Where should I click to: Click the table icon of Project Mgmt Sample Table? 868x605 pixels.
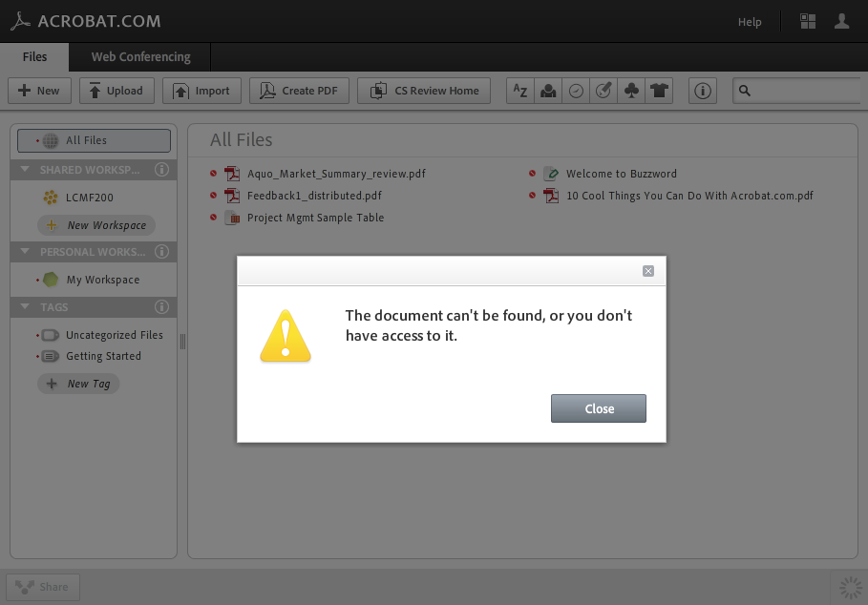click(232, 218)
